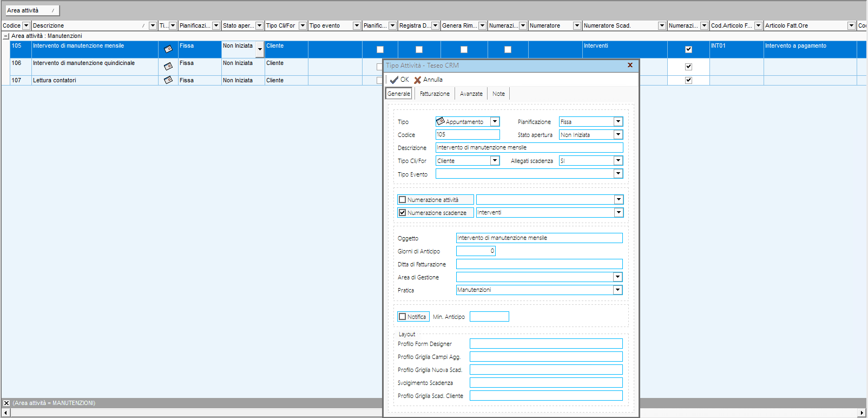Click the Profilo Griglia Scad. Cliente field
The image size is (868, 418).
click(546, 396)
